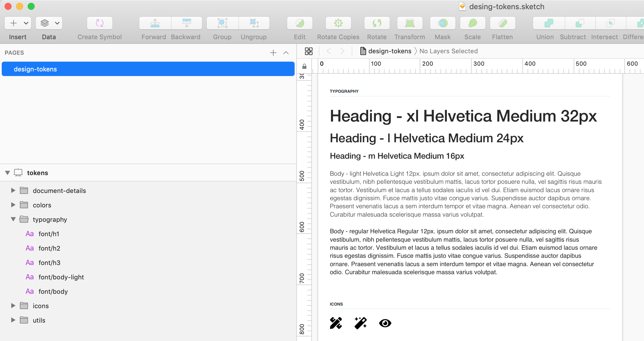This screenshot has width=644, height=341.
Task: Click the Group layers icon
Action: (222, 23)
